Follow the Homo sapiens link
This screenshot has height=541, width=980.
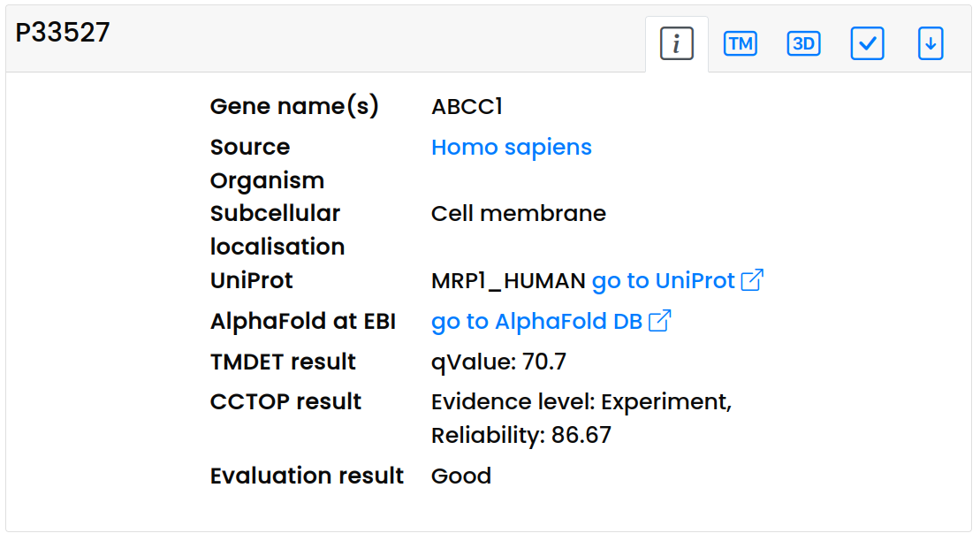click(x=511, y=147)
